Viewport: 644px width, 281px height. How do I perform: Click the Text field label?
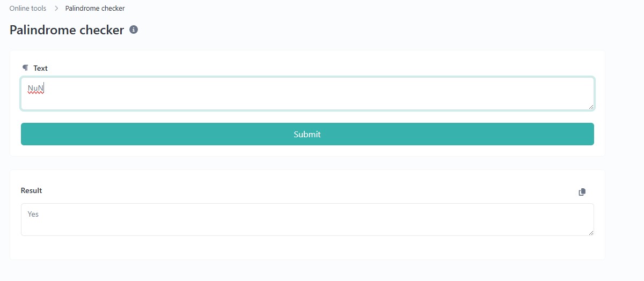(x=40, y=68)
